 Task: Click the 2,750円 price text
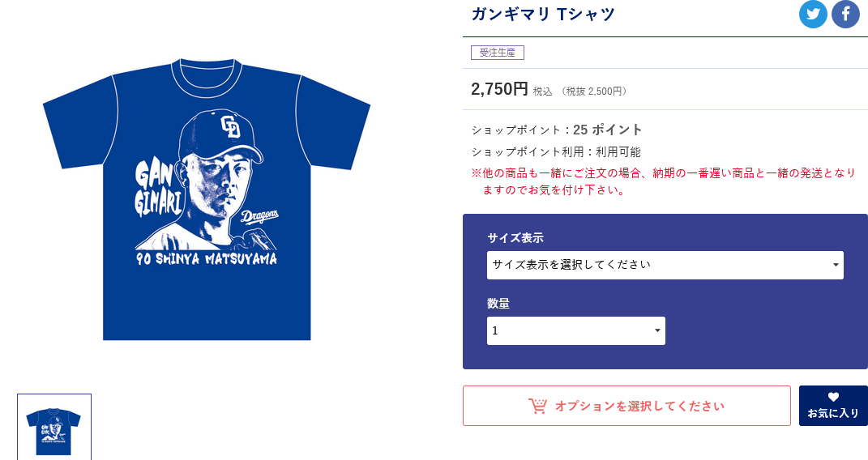pyautogui.click(x=499, y=89)
